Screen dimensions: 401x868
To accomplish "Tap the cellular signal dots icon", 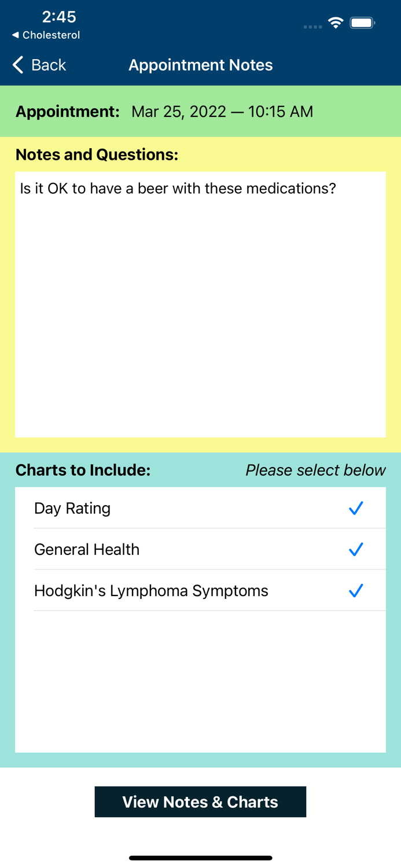I will pos(312,27).
